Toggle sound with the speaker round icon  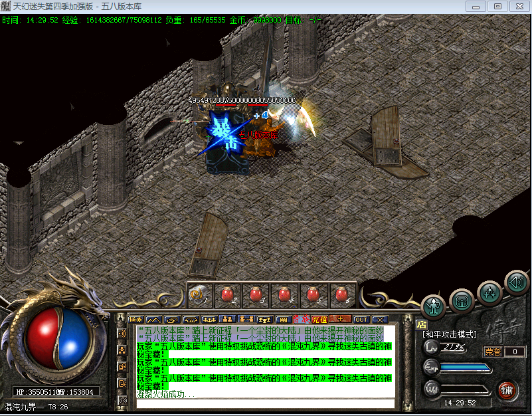tap(517, 282)
